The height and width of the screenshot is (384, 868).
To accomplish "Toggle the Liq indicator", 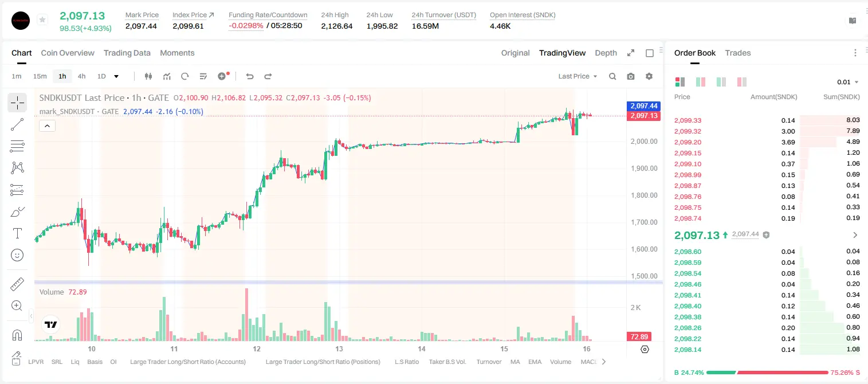I will (75, 362).
